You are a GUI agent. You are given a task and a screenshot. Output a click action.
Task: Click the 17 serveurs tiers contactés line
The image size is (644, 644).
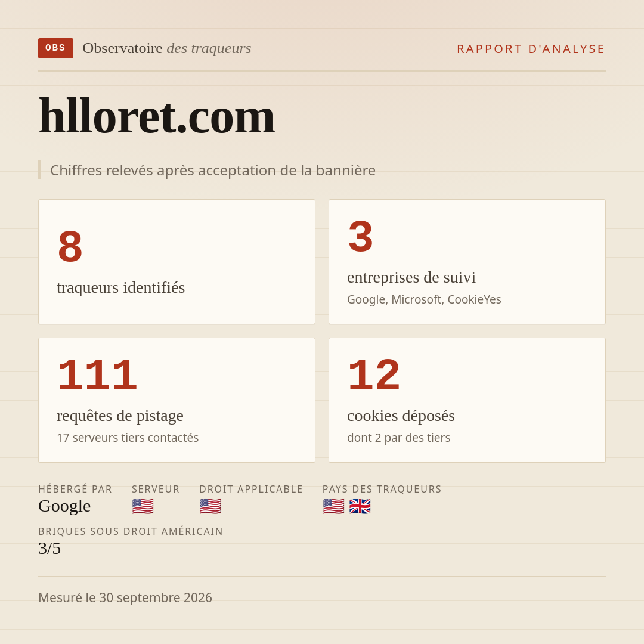[x=128, y=438]
